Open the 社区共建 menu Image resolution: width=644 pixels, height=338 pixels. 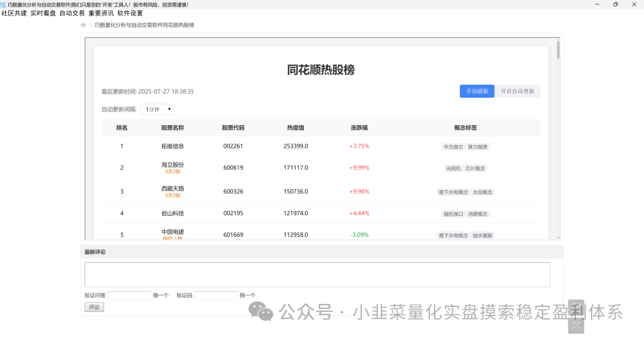[14, 13]
